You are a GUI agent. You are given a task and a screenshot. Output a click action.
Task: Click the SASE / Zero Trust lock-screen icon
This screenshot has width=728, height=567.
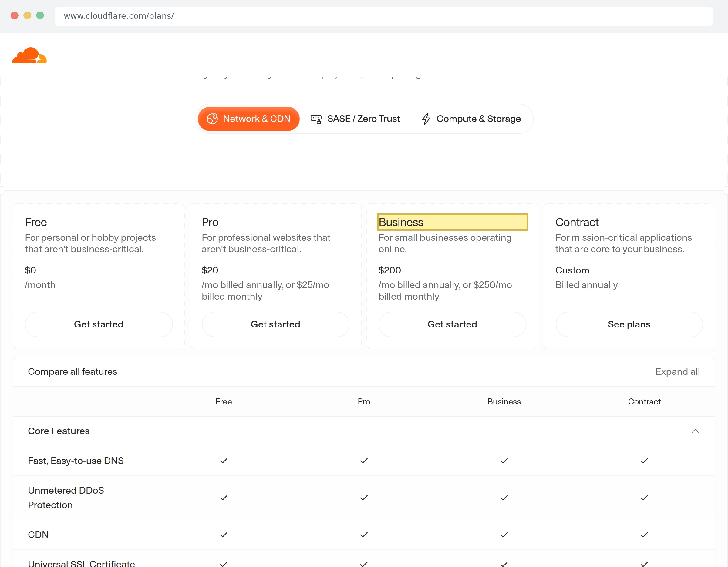point(316,119)
